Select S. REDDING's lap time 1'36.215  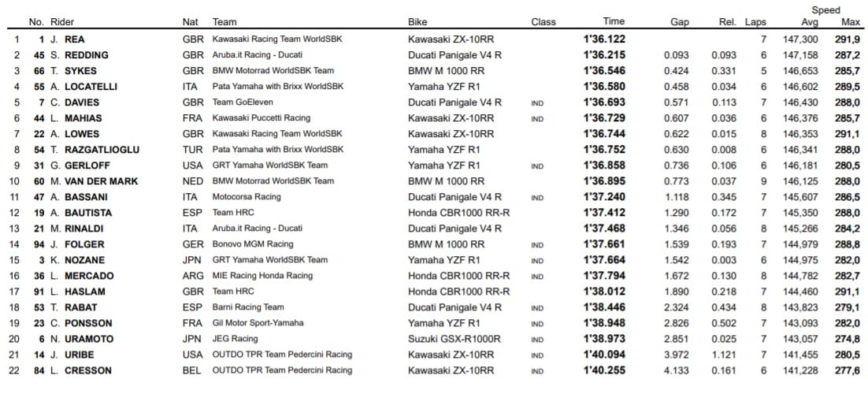(x=605, y=55)
